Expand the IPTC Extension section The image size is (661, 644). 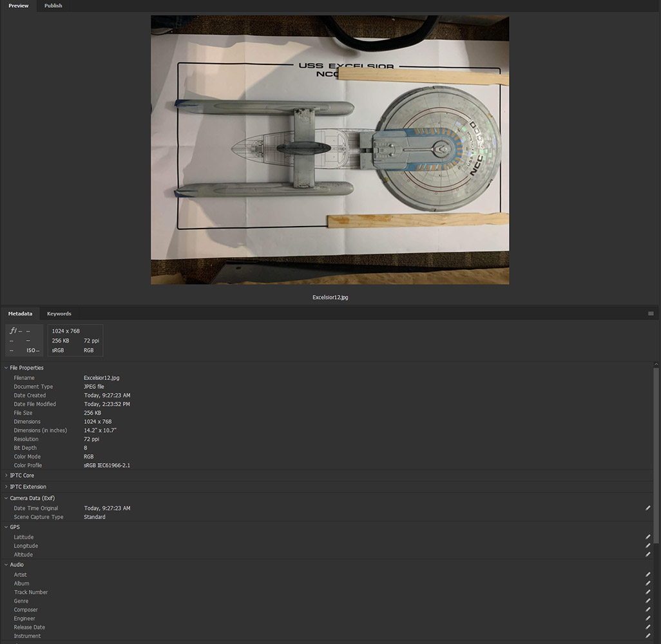(x=6, y=486)
